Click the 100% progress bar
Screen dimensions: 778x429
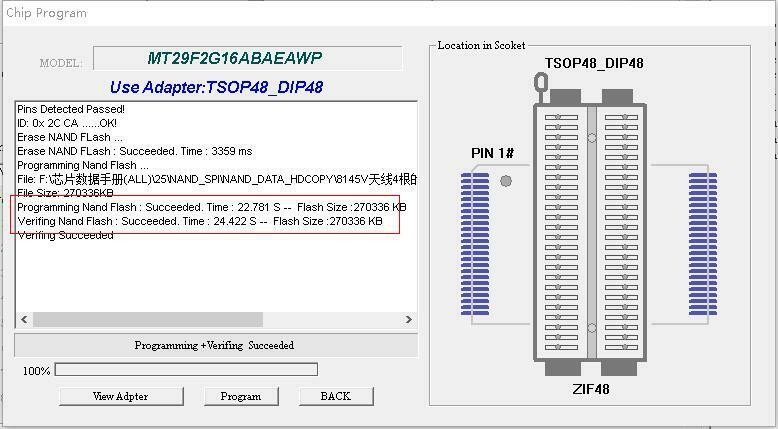[x=186, y=370]
